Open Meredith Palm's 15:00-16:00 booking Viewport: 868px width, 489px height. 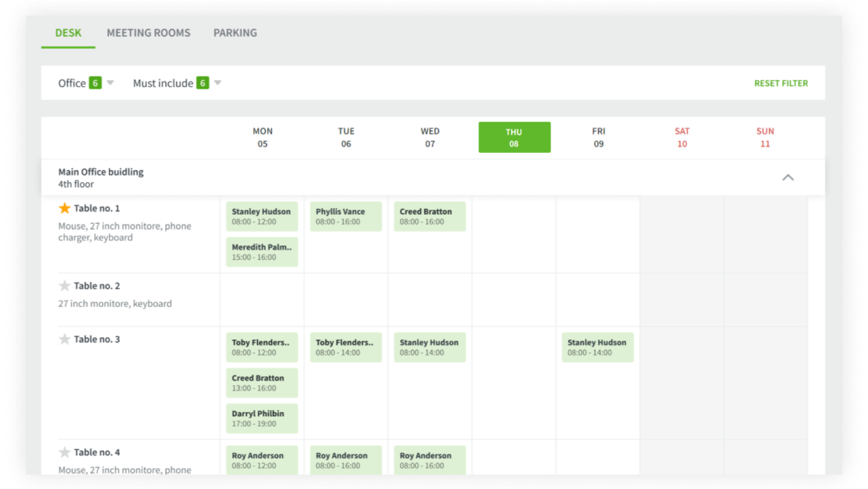click(x=262, y=251)
